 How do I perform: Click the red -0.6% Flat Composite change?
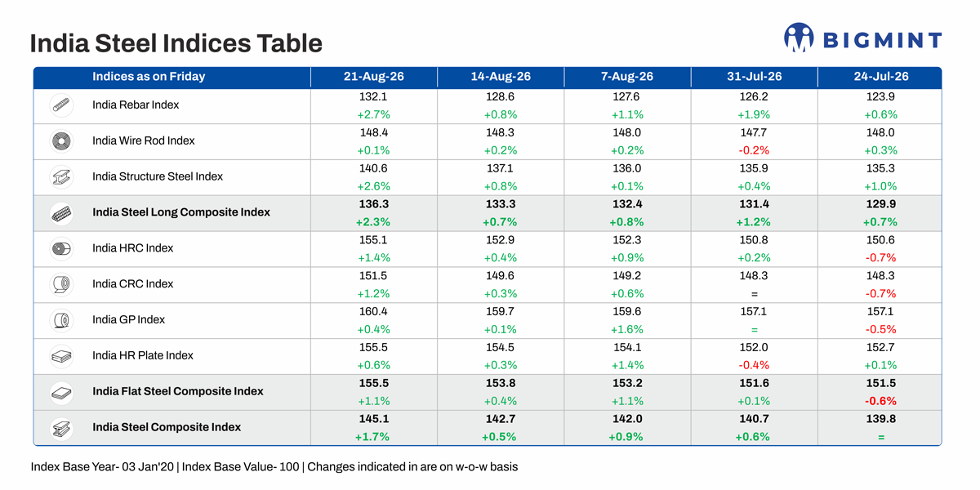[x=881, y=401]
